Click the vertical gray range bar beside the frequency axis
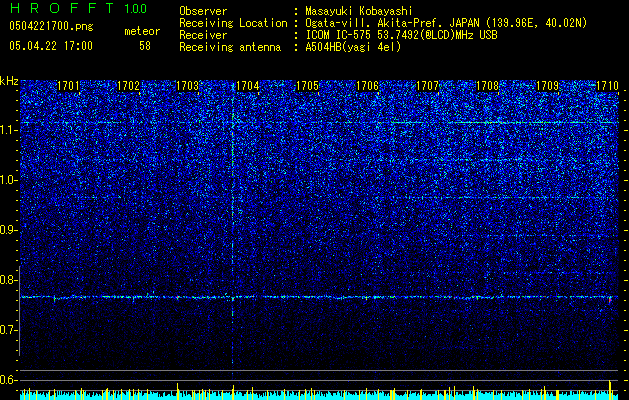The height and width of the screenshot is (400, 629). tap(19, 311)
